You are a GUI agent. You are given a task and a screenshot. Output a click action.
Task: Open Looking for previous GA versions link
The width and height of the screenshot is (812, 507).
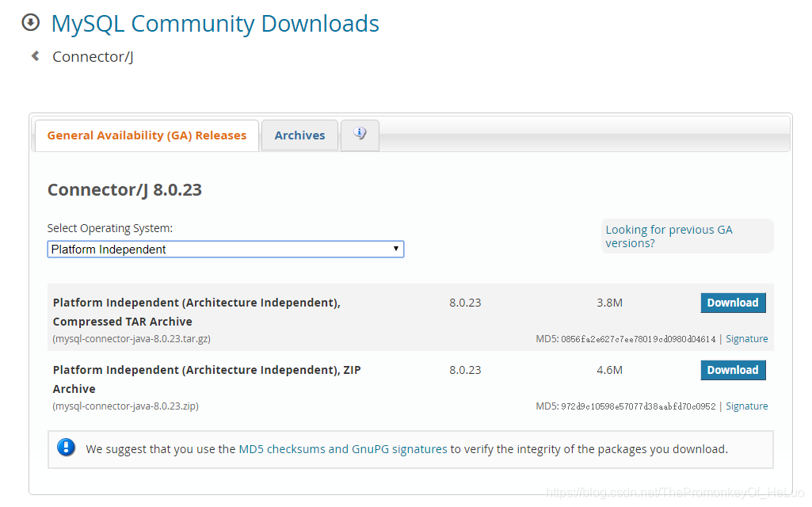tap(669, 236)
